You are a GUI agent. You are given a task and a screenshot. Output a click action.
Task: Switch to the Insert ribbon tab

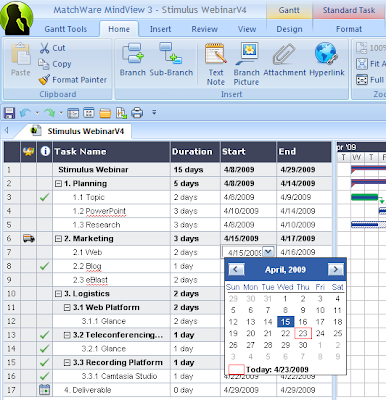(160, 29)
